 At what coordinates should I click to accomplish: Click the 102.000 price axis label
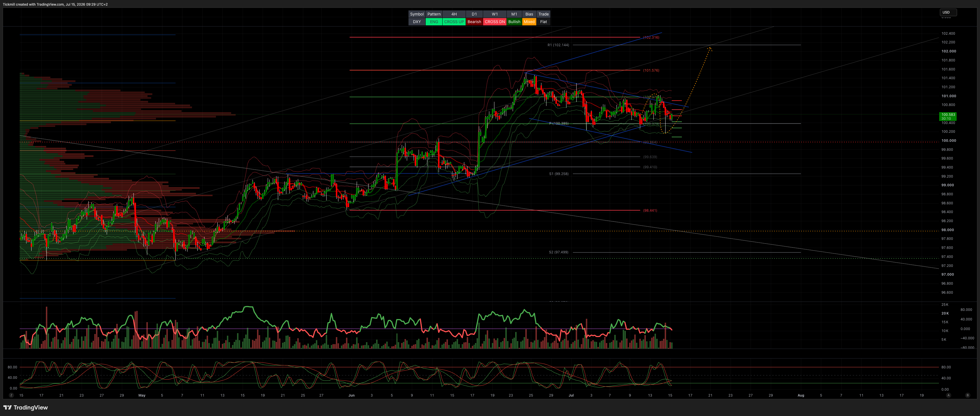pos(948,51)
